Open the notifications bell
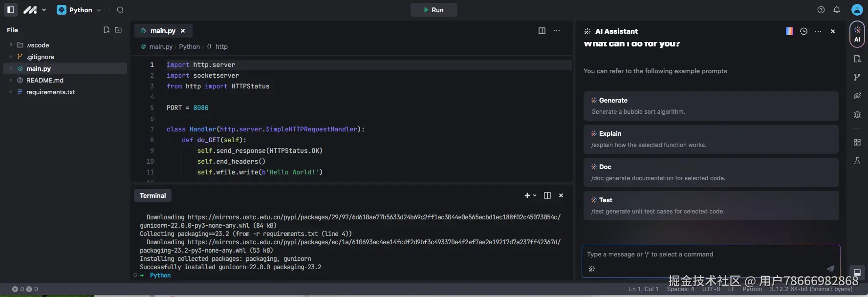 pos(837,10)
